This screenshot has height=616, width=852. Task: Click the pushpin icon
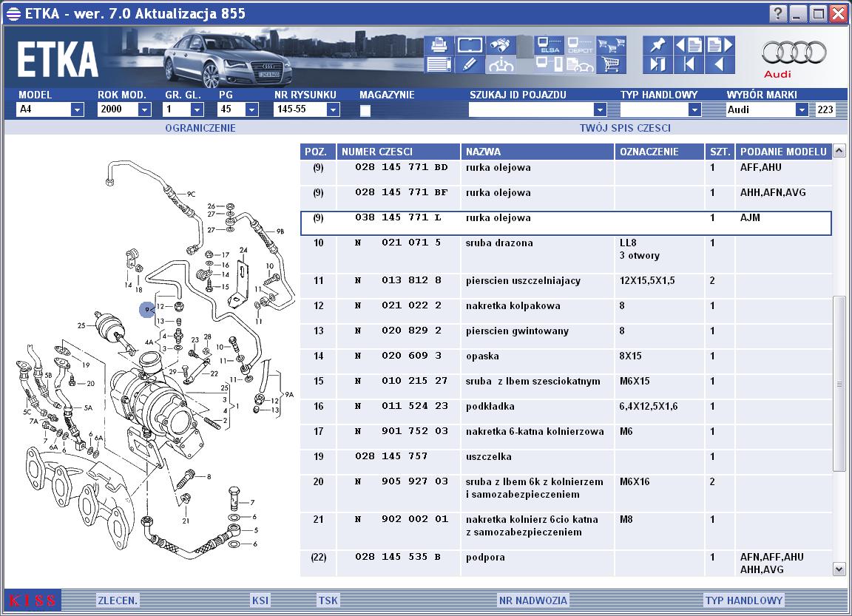pyautogui.click(x=657, y=45)
